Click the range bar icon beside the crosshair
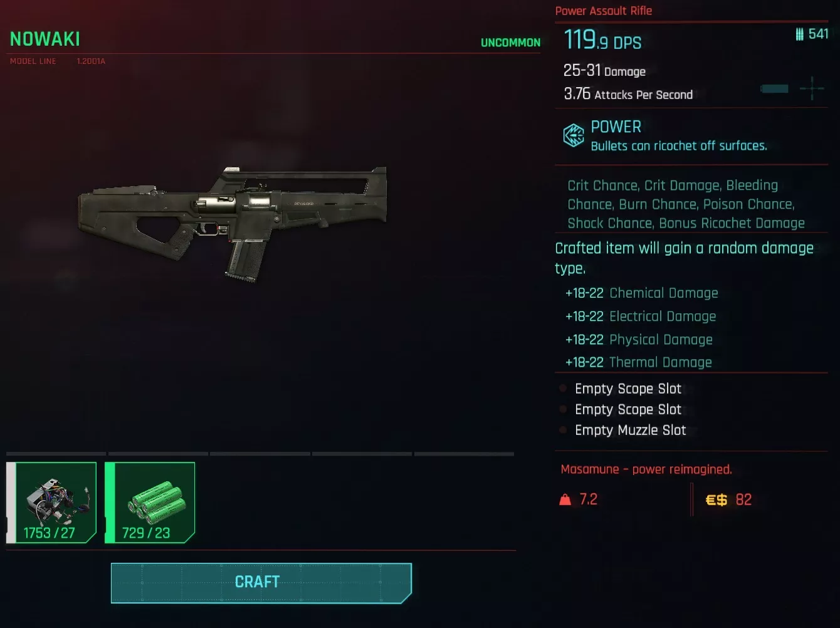 (774, 88)
